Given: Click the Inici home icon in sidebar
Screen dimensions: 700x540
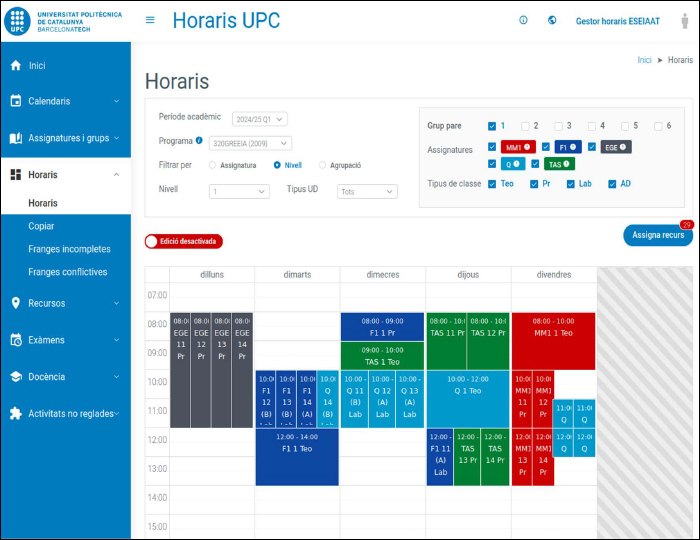Looking at the screenshot, I should tap(15, 66).
